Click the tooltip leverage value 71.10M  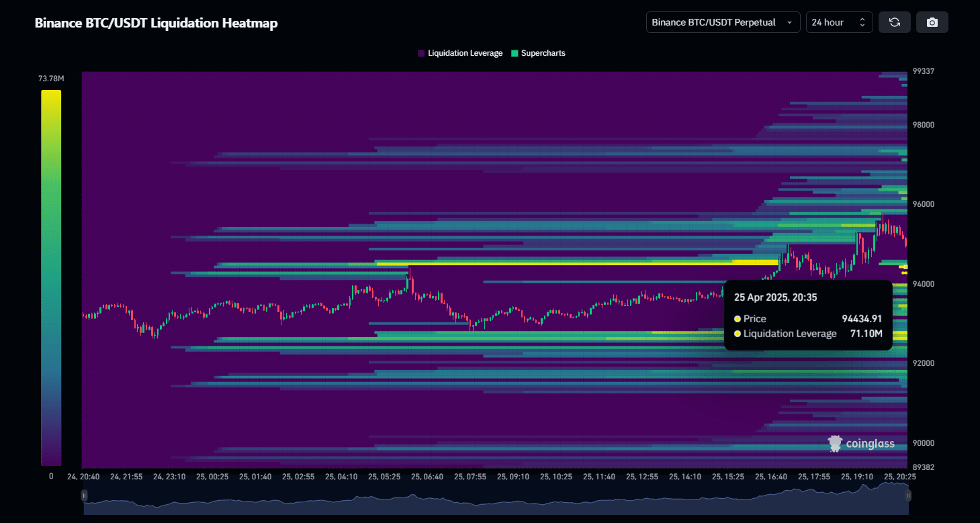(866, 334)
